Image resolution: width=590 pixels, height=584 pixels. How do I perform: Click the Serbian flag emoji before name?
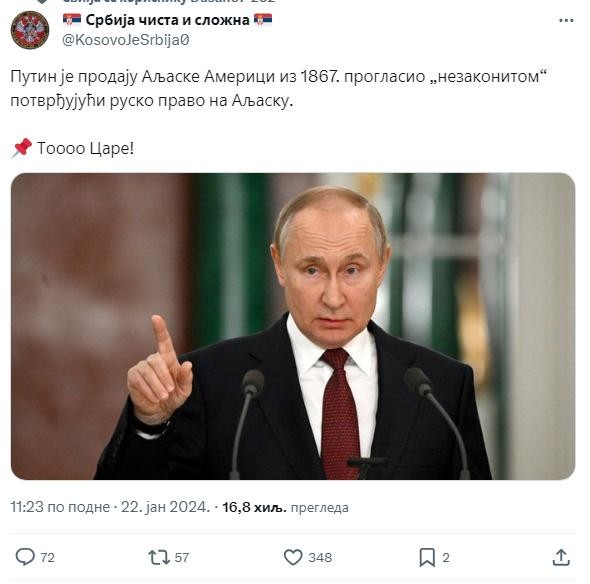click(72, 19)
